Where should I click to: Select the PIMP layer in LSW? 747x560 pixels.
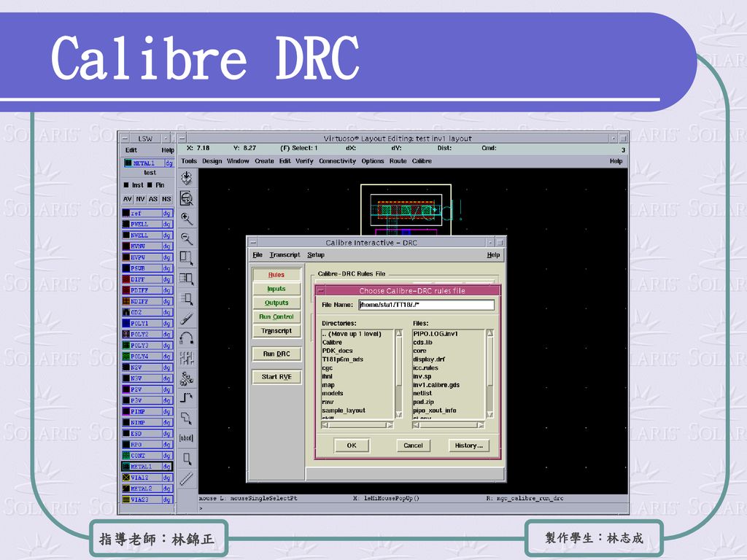click(x=147, y=411)
